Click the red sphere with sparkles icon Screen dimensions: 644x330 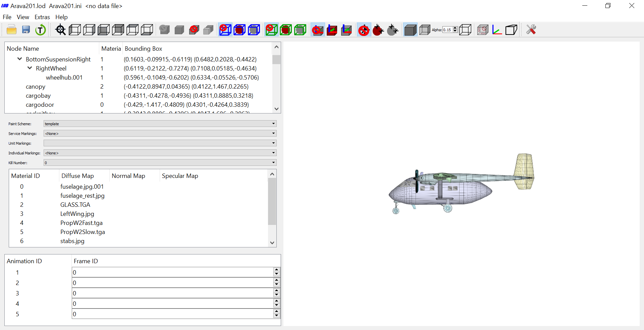coord(378,30)
